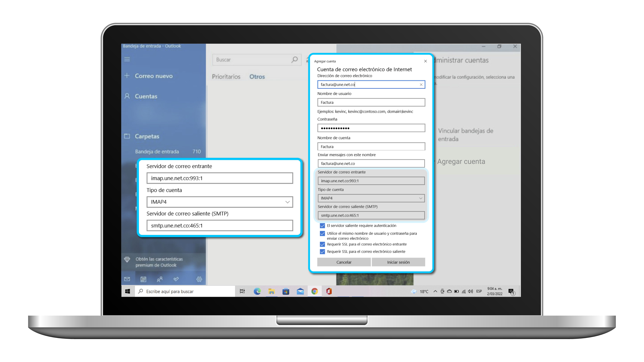The height and width of the screenshot is (362, 644).
Task: Open File Explorer from the taskbar
Action: 271,291
